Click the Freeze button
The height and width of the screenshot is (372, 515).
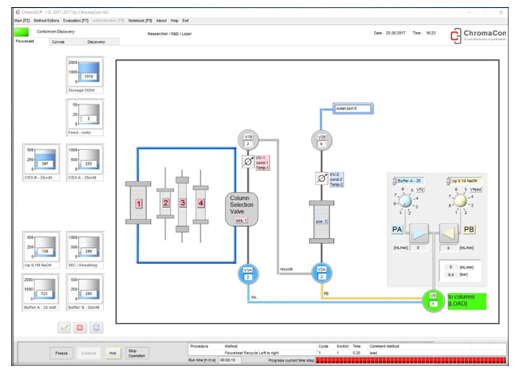tap(61, 353)
